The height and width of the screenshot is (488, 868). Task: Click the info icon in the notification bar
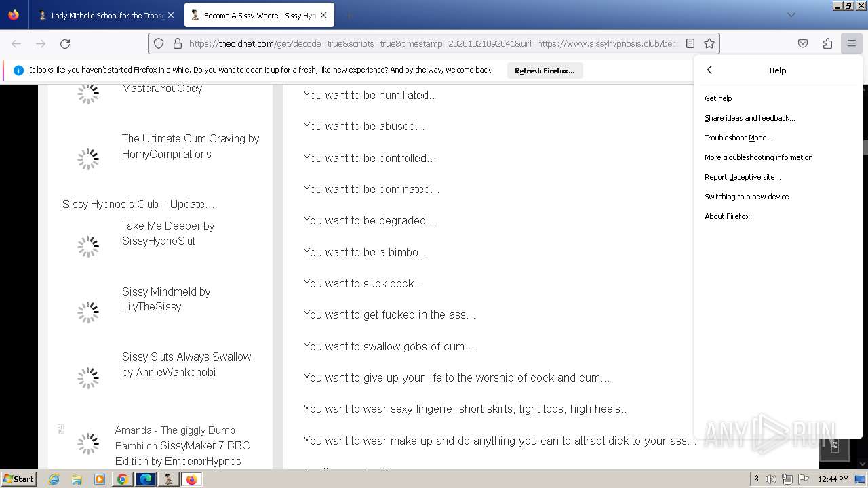pyautogui.click(x=18, y=70)
